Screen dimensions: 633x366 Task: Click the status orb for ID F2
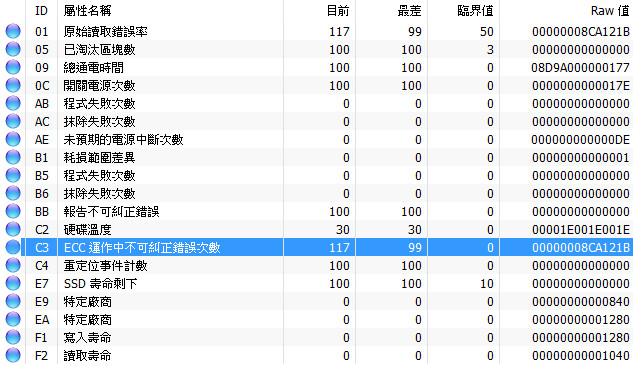[13, 355]
